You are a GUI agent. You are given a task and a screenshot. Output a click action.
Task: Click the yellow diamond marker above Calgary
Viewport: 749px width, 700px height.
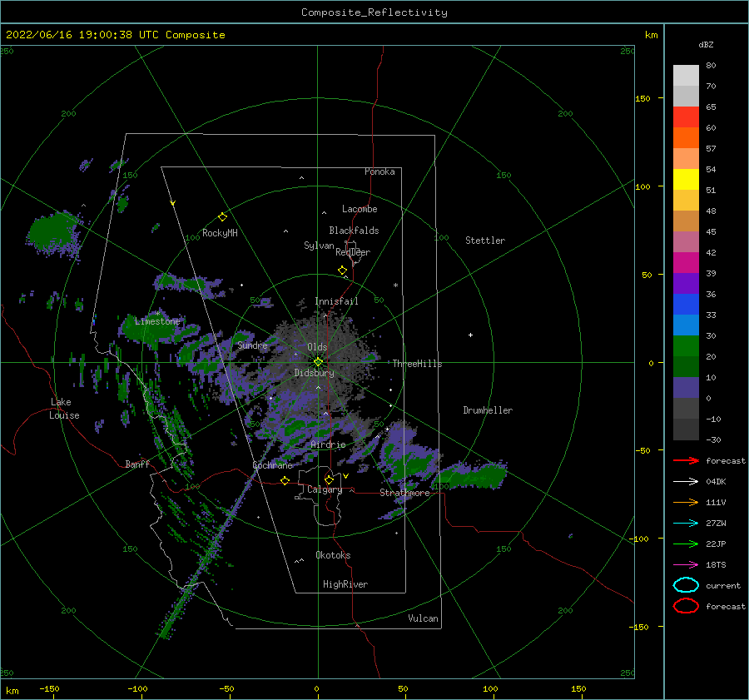click(x=329, y=479)
